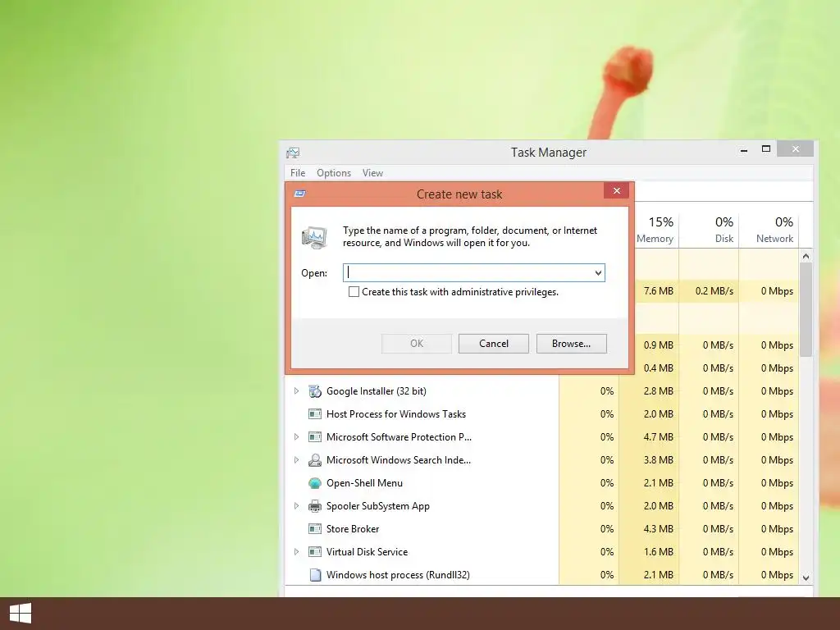Viewport: 840px width, 630px height.
Task: Open the File menu in Task Manager
Action: (298, 173)
